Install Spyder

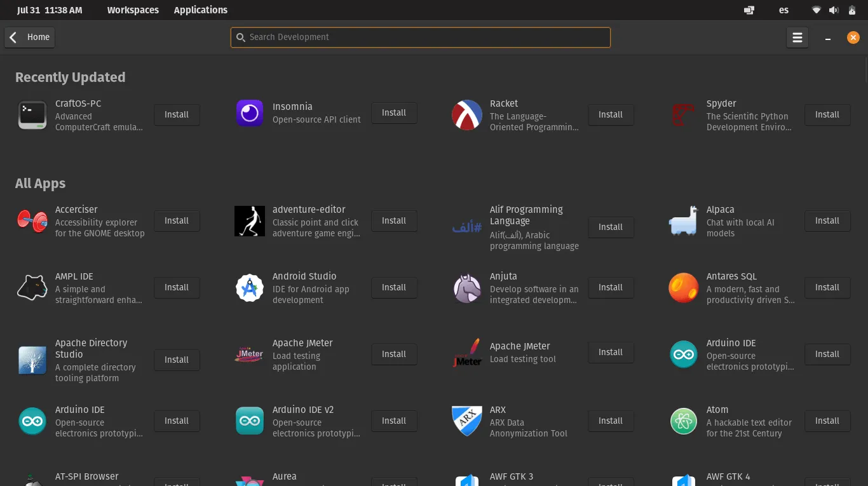coord(827,115)
